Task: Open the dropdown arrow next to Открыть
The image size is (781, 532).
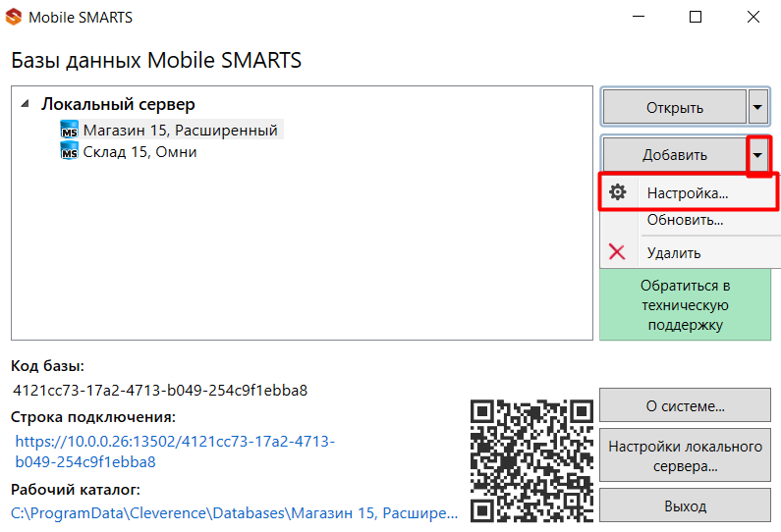Action: pyautogui.click(x=757, y=107)
